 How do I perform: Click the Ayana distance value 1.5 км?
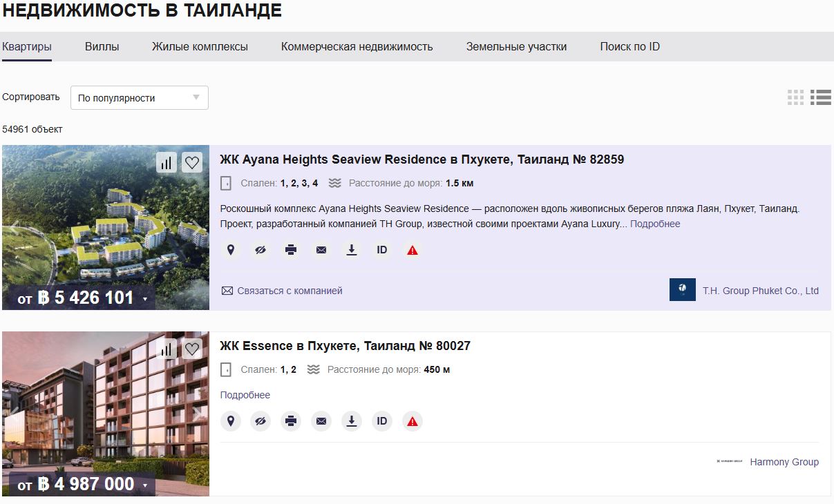tap(459, 183)
